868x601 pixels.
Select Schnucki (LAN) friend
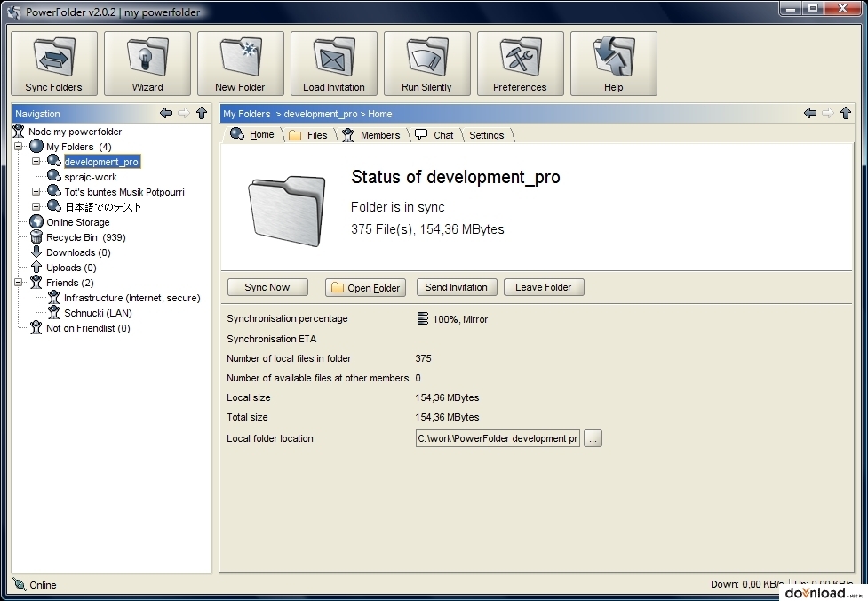(98, 313)
